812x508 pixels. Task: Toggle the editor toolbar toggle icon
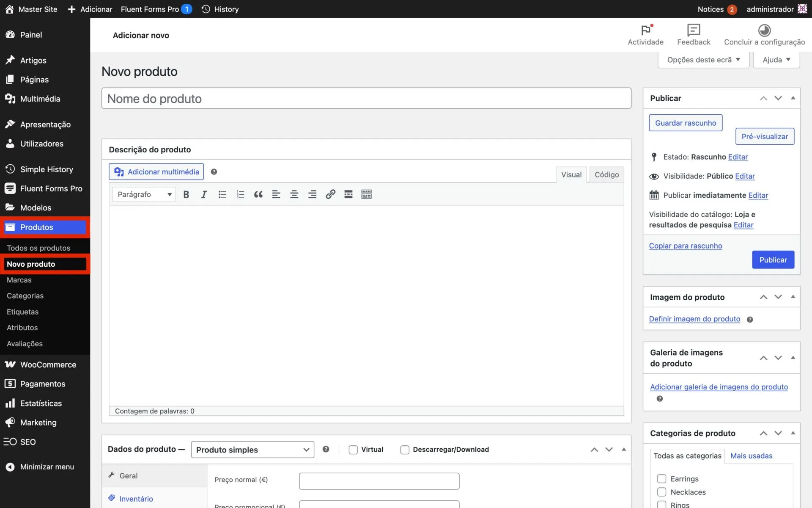point(366,194)
